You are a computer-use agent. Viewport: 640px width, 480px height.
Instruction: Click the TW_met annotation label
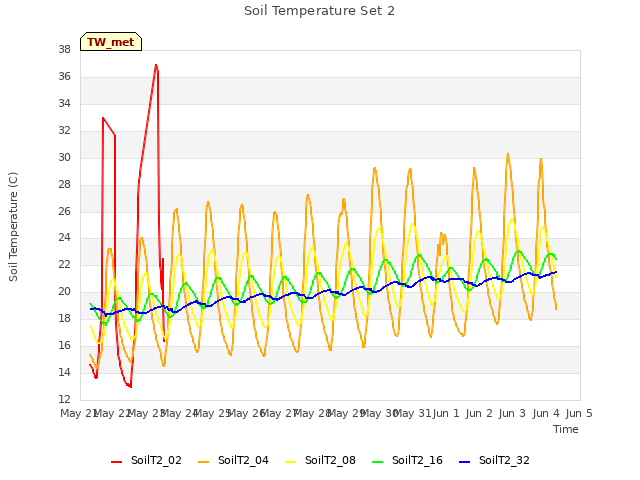[111, 42]
